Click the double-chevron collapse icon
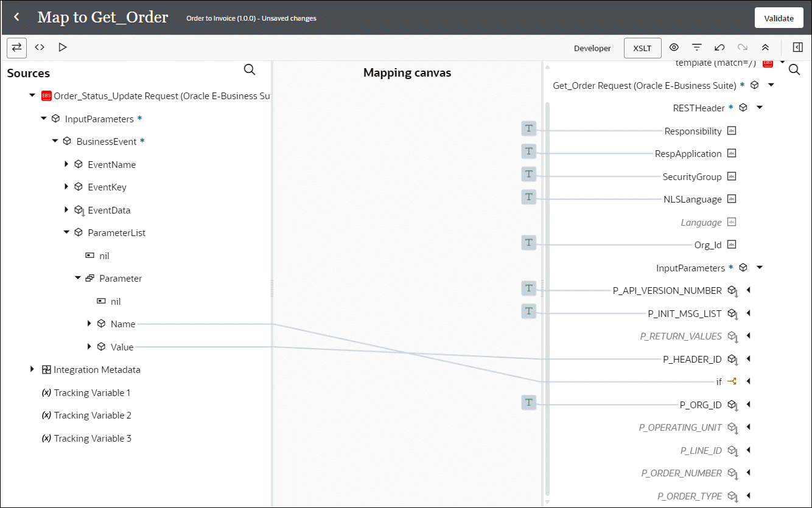This screenshot has height=508, width=812. click(765, 47)
